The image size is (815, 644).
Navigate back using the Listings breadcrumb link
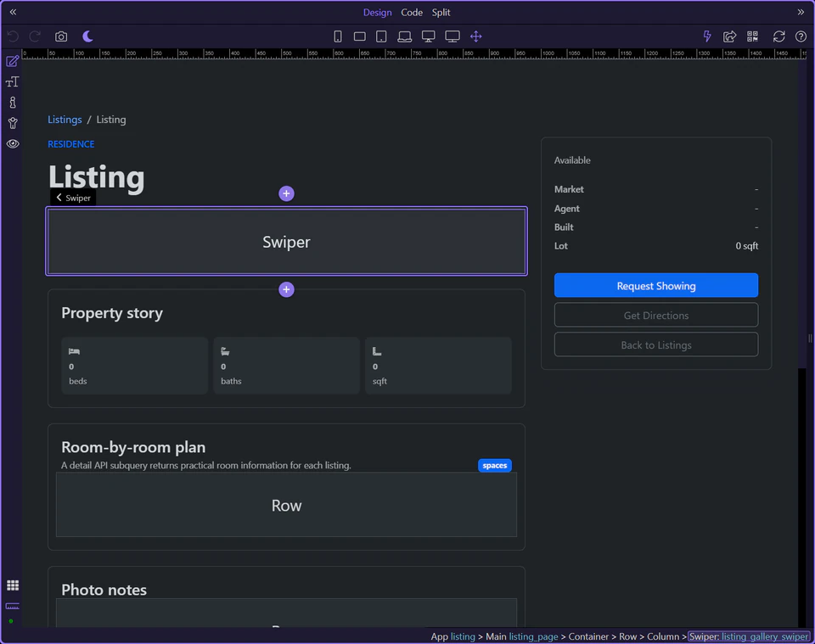tap(65, 120)
